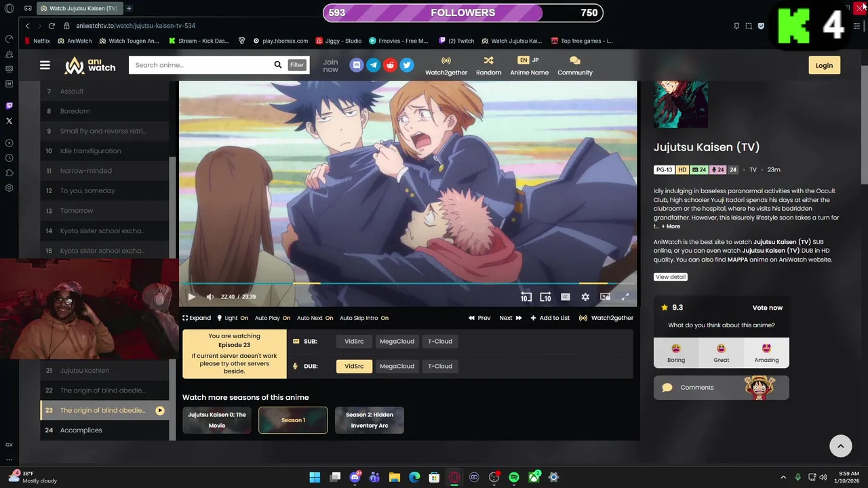Select episode 8 Boredom
This screenshot has width=868, height=488.
pos(104,111)
